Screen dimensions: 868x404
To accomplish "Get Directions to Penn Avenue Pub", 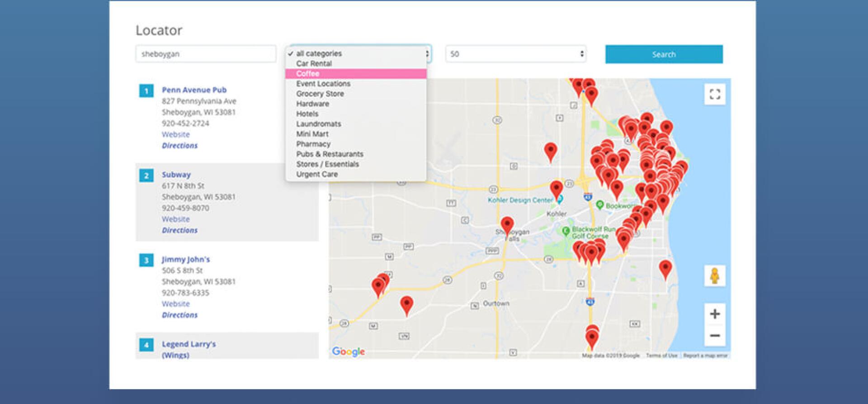I will [179, 146].
